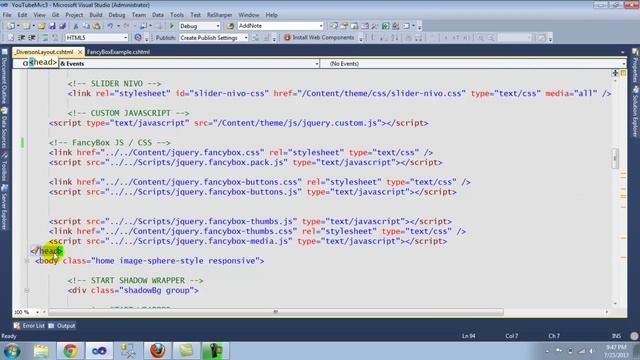Viewport: 640px width, 360px height.
Task: Click the Comment Selection icon
Action: click(x=44, y=38)
